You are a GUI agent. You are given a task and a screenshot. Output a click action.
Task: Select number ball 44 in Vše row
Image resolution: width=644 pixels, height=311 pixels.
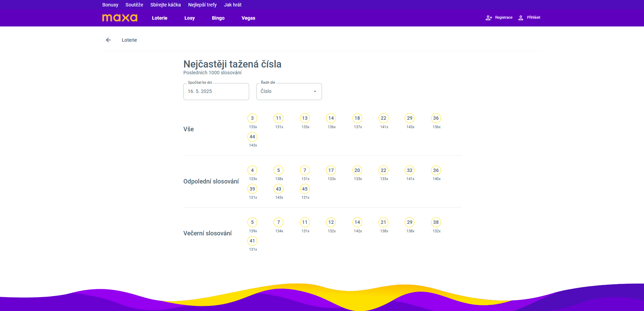(x=252, y=137)
